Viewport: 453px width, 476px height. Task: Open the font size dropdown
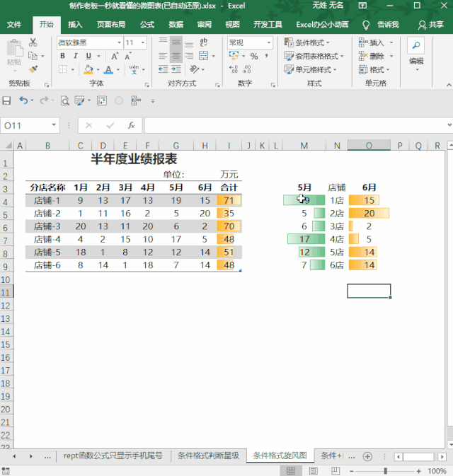point(142,43)
